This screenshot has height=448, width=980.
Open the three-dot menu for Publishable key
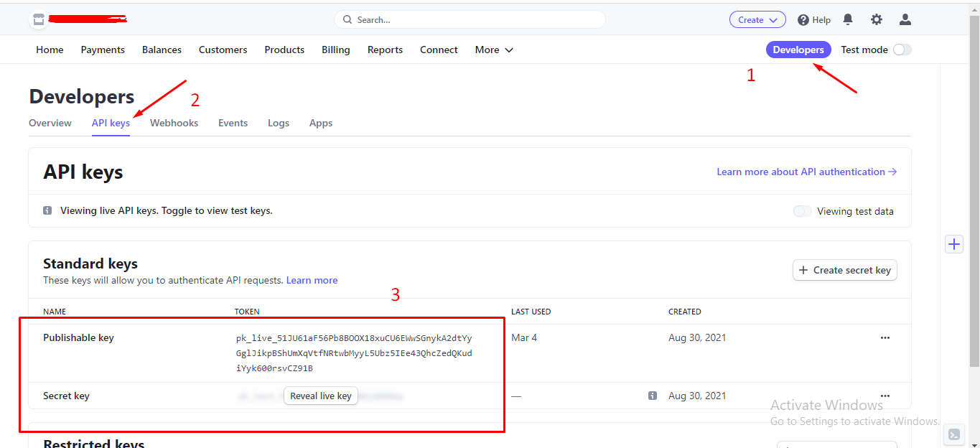(x=885, y=337)
